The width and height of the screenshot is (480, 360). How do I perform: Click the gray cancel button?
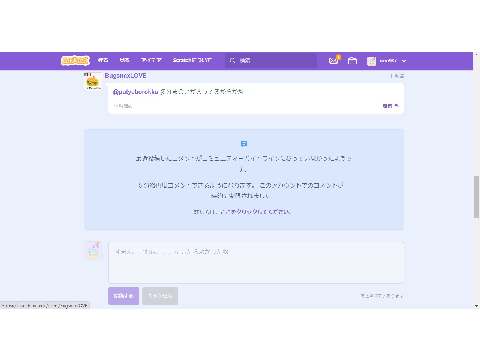(160, 296)
